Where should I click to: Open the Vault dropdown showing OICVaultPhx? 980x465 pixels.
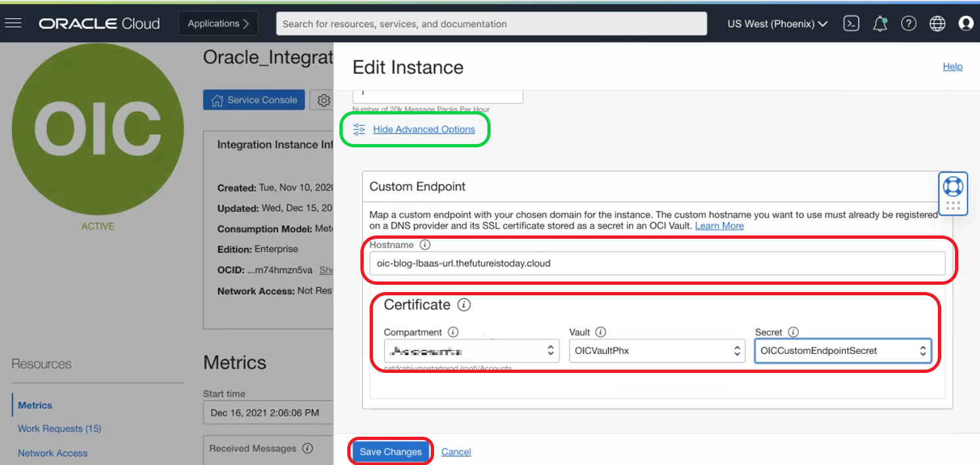[656, 351]
